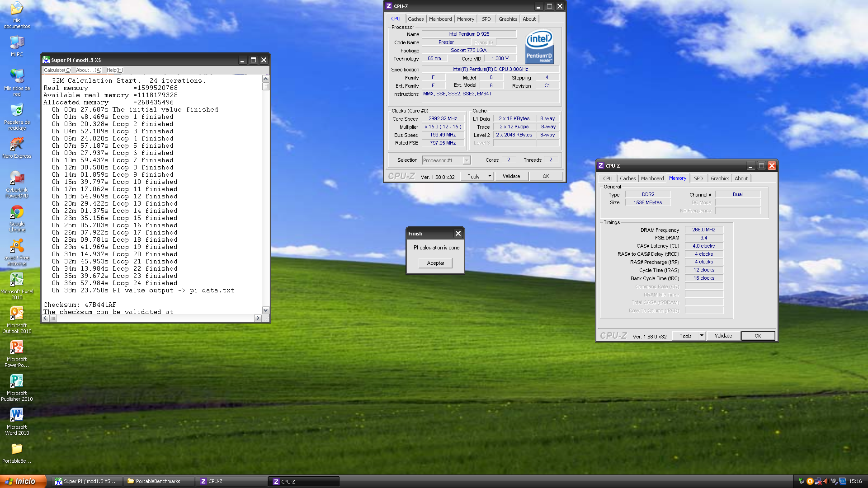Click the Core Speed value field
This screenshot has width=868, height=488.
[443, 118]
